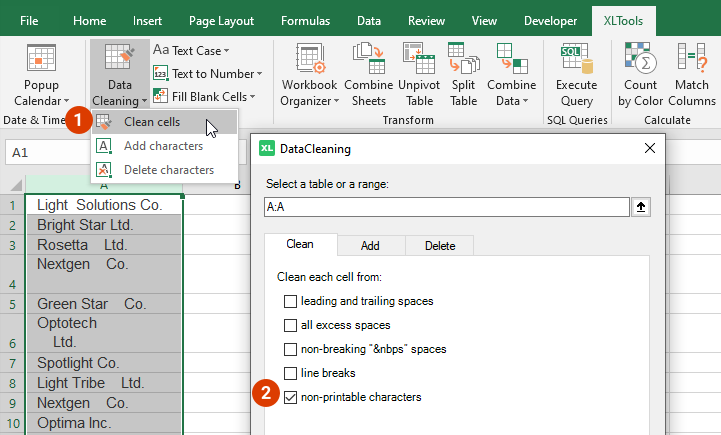Open the Count by Color tool
The width and height of the screenshot is (721, 435).
tap(641, 75)
